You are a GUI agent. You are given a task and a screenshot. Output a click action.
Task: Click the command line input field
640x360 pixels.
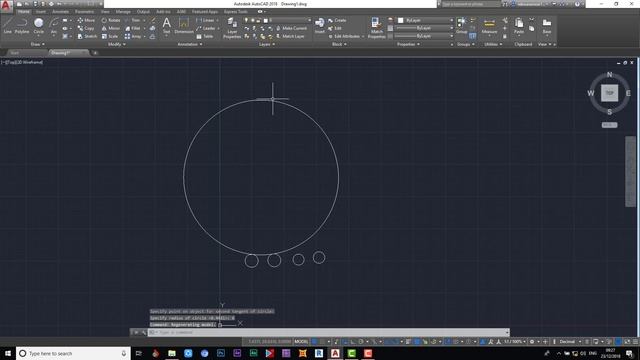click(329, 332)
